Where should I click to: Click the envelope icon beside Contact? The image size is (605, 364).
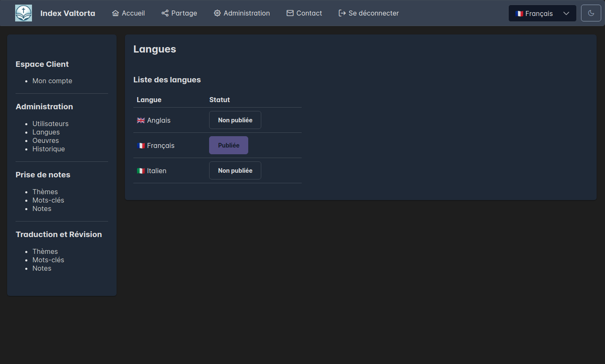click(290, 13)
